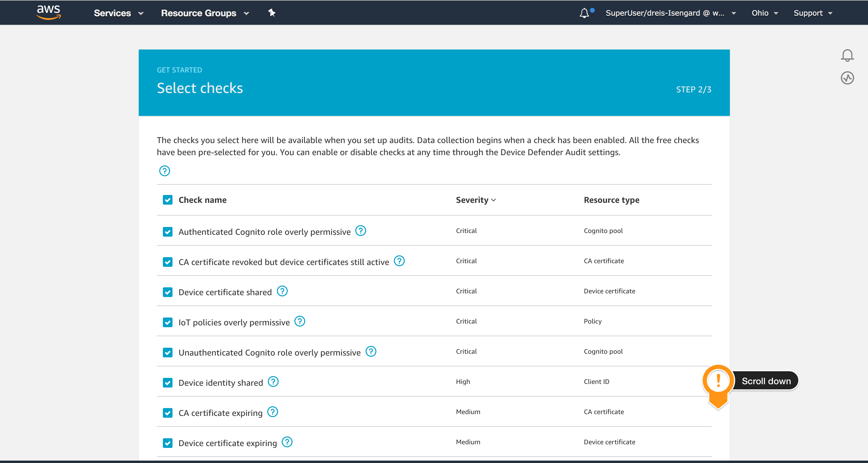Click 'Cognito pool' in Authenticated Cognito row
The width and height of the screenshot is (868, 463).
603,231
